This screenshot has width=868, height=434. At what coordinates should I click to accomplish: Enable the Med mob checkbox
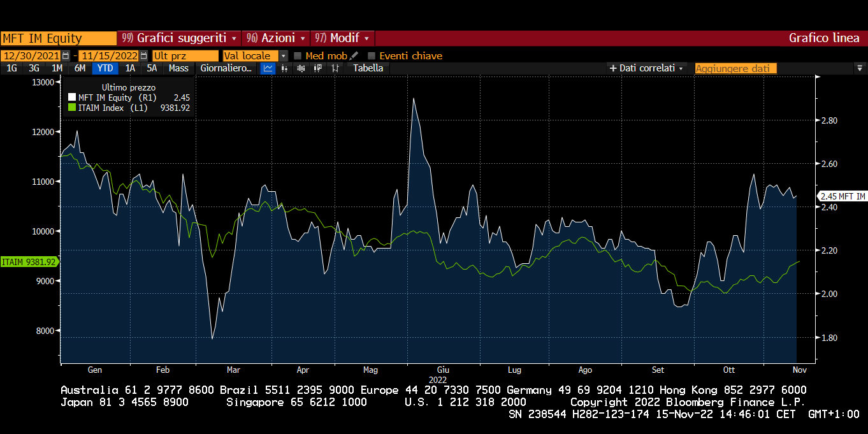pos(298,56)
